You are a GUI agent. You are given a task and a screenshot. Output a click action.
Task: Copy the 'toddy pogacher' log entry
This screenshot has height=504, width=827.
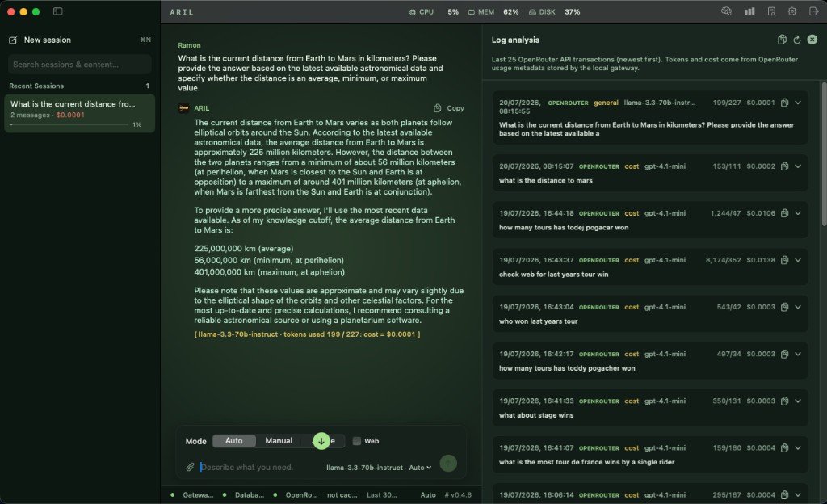tap(785, 354)
